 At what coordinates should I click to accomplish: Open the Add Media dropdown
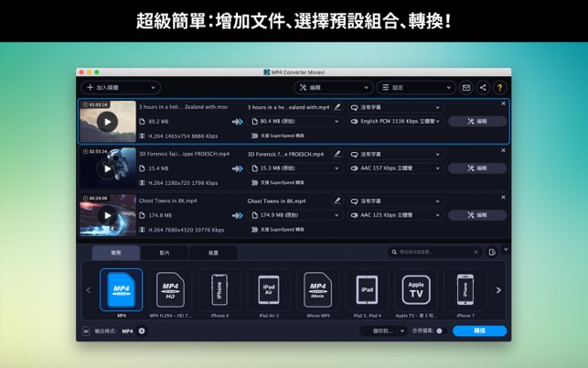click(121, 88)
